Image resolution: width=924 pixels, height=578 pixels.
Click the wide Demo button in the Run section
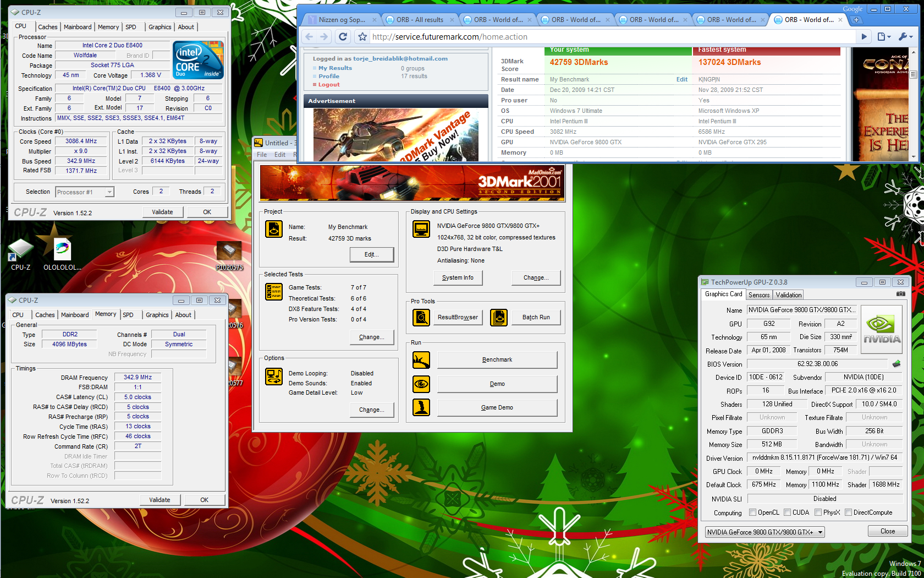497,384
